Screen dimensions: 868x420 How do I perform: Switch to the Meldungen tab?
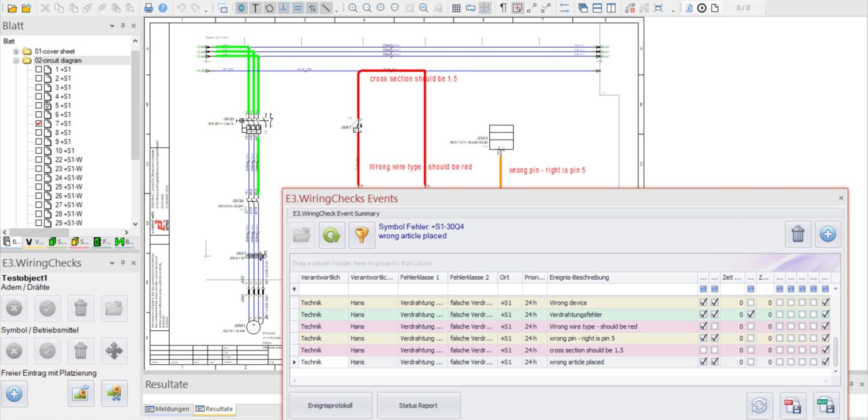(167, 409)
